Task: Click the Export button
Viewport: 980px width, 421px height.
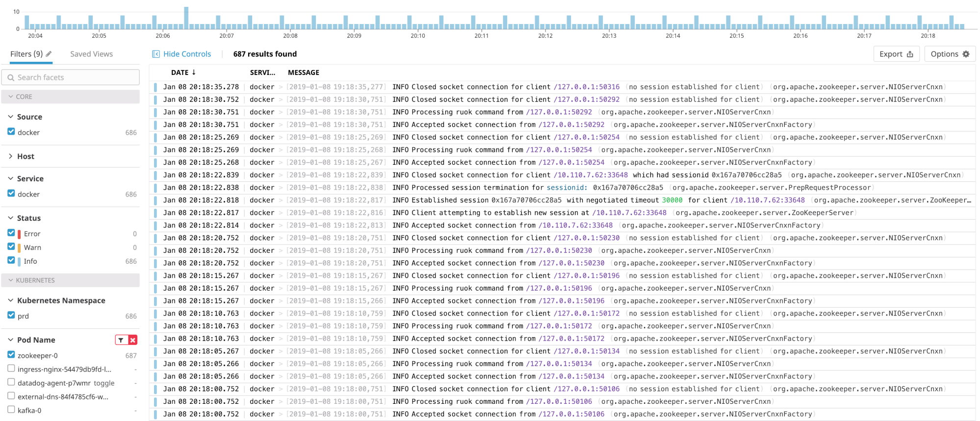Action: [x=896, y=54]
